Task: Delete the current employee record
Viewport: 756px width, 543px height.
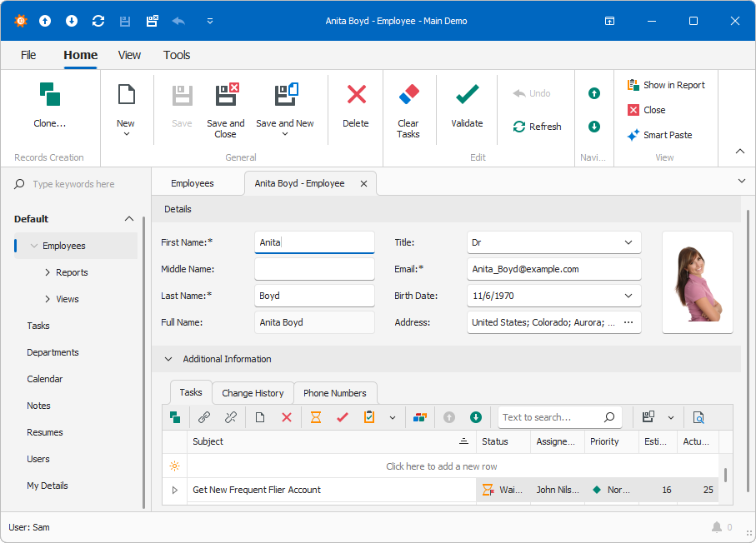Action: point(356,105)
